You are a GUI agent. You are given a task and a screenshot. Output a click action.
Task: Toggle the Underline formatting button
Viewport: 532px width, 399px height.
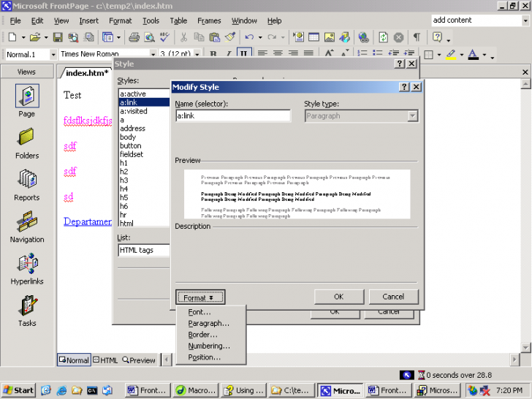pyautogui.click(x=243, y=54)
